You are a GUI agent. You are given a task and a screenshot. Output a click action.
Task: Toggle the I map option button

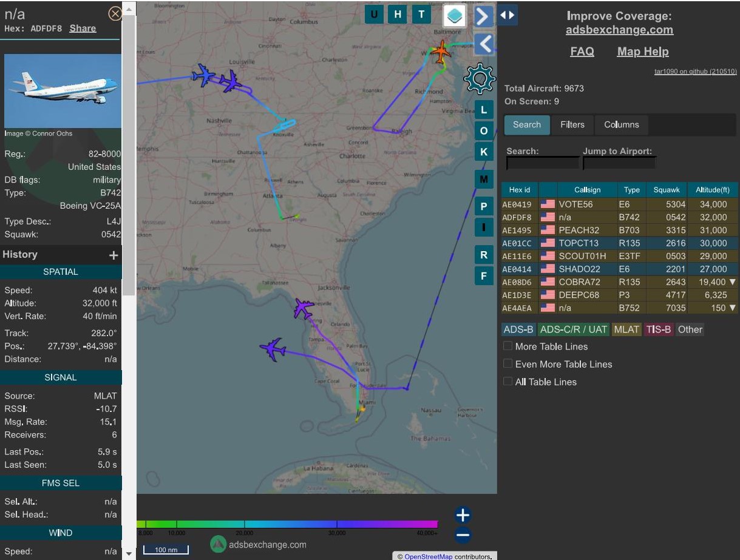[x=484, y=228]
